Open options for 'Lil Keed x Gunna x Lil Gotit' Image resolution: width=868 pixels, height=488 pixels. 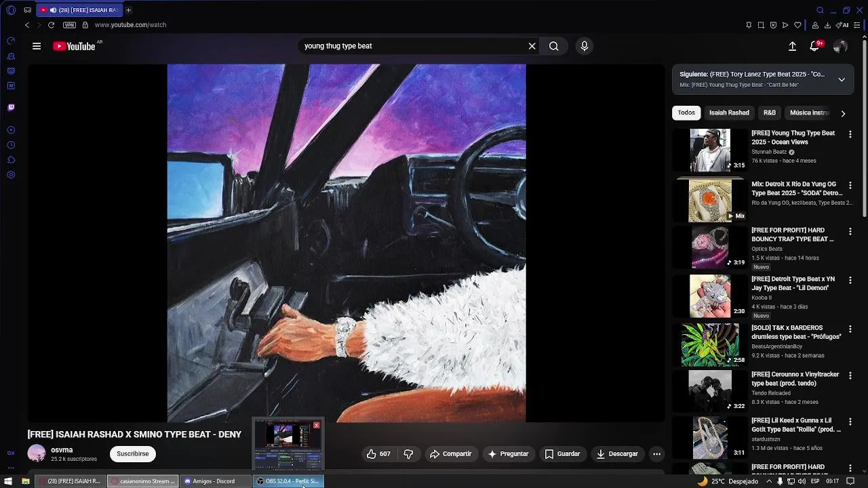[x=850, y=422]
